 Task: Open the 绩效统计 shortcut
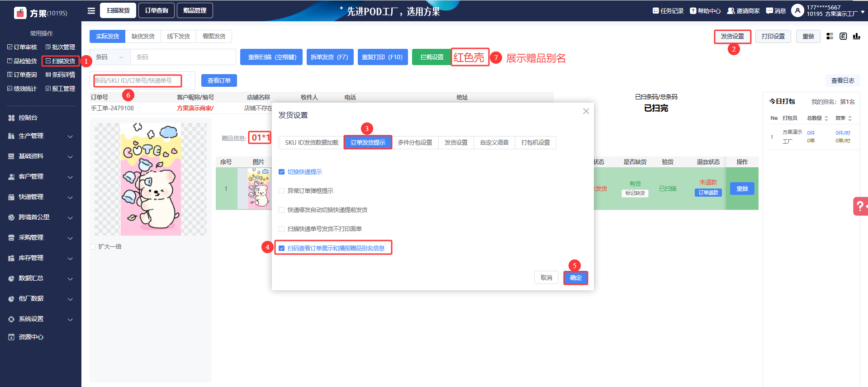click(x=22, y=89)
